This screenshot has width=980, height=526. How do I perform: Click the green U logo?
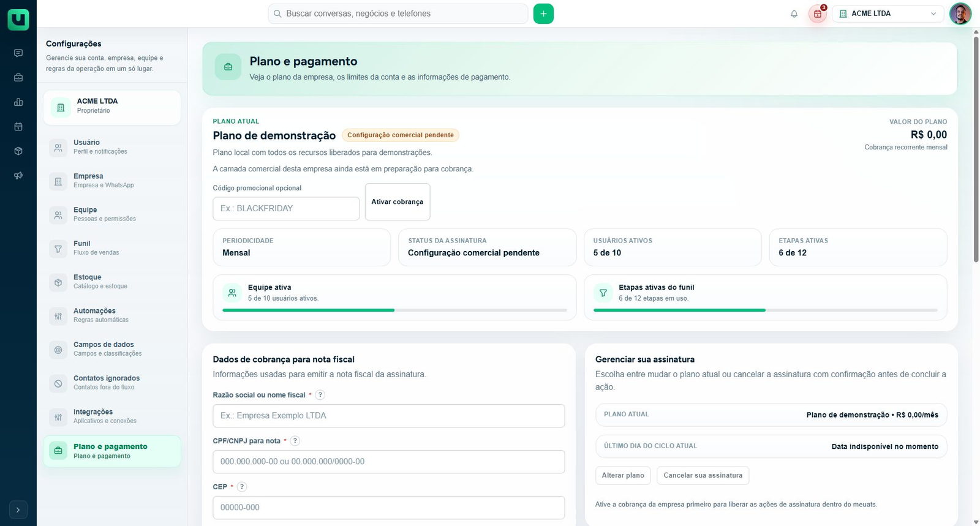(18, 20)
